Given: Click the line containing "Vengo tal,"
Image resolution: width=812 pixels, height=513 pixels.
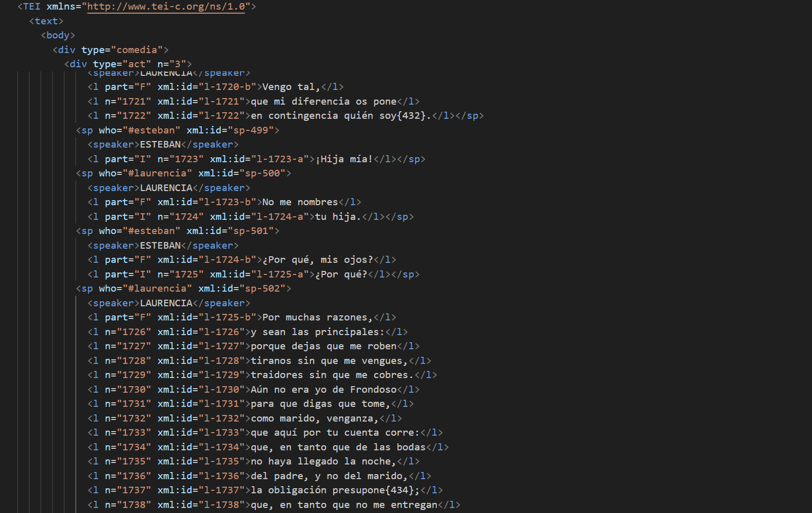Looking at the screenshot, I should [x=215, y=87].
